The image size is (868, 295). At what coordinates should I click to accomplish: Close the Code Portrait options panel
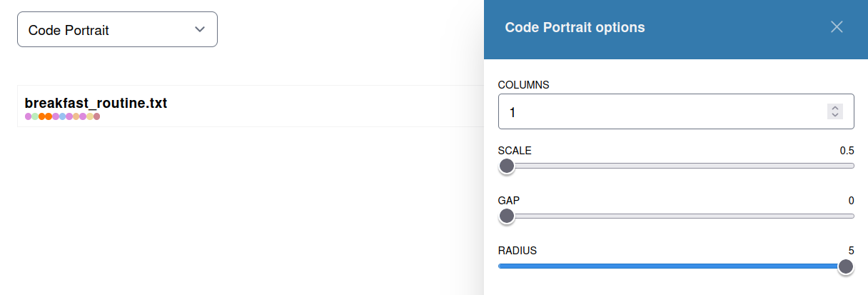point(837,27)
